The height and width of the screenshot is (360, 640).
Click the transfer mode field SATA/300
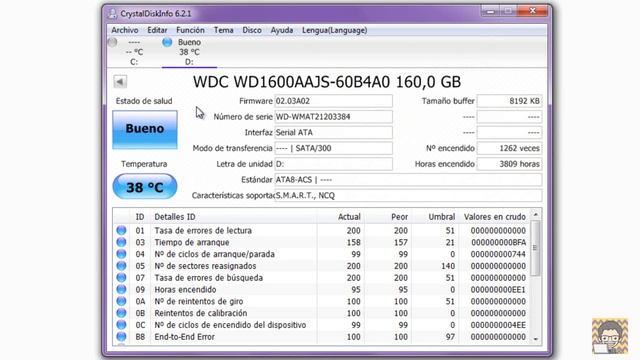(333, 148)
